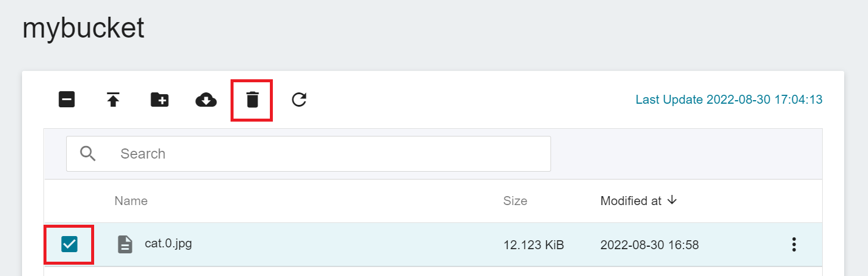Click the descending sort arrow
Screen dimensions: 868x276
coord(672,200)
